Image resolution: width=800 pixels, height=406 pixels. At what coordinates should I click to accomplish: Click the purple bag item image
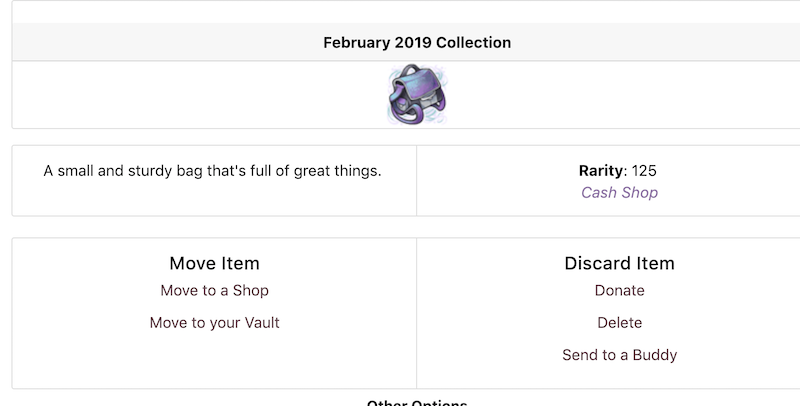(x=416, y=94)
